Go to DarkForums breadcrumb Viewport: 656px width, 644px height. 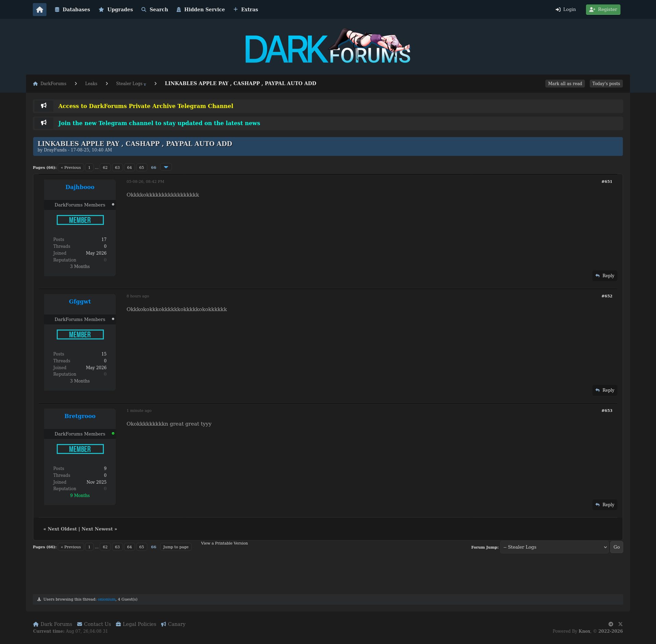coord(50,83)
